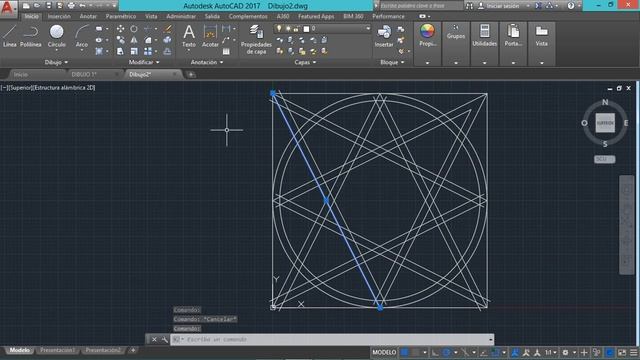This screenshot has width=640, height=360.
Task: Click the Print icon in quick access toolbar
Action: [x=71, y=6]
